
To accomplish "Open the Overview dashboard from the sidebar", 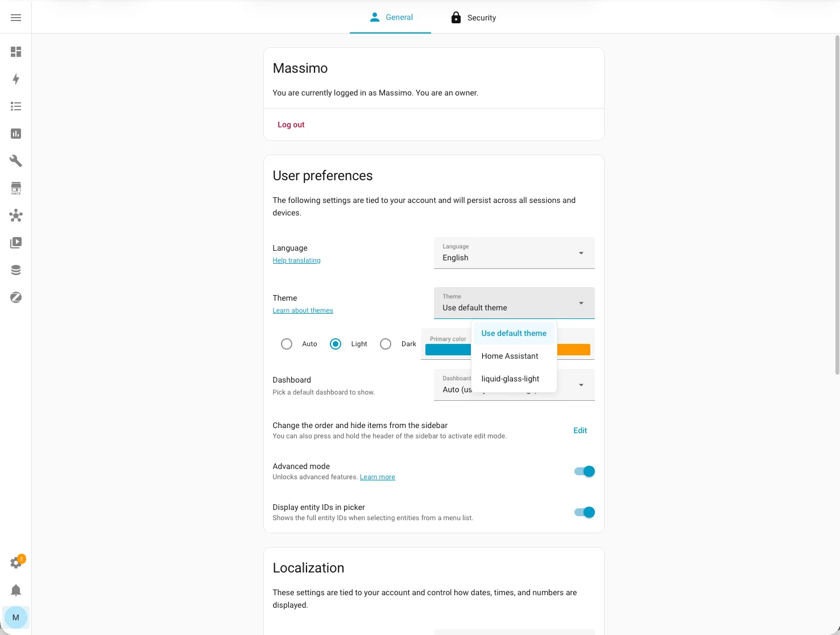I will coord(15,52).
